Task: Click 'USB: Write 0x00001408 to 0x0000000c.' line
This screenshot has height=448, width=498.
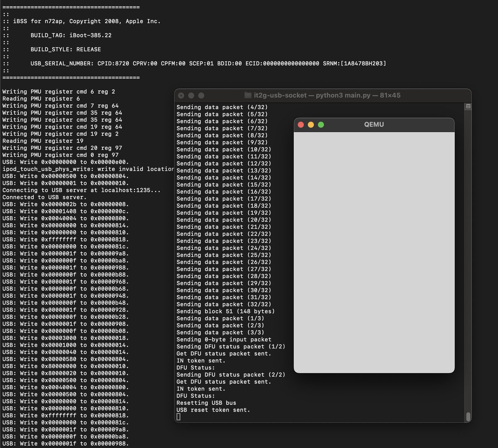Action: coord(66,212)
